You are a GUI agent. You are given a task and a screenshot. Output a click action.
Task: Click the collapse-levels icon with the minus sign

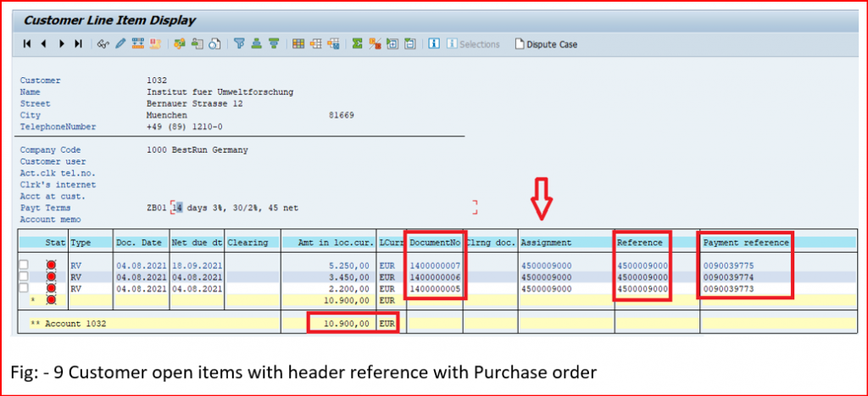[x=410, y=44]
